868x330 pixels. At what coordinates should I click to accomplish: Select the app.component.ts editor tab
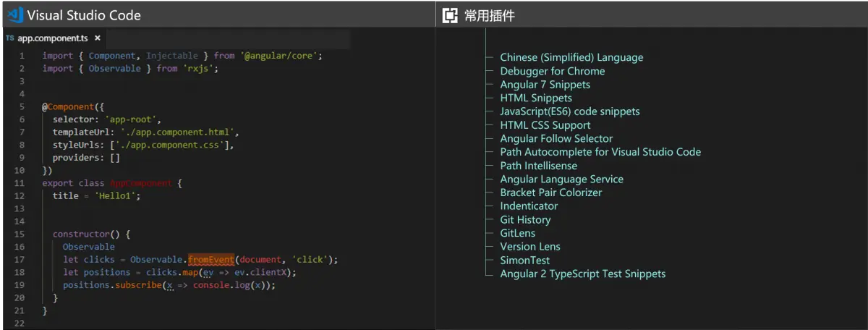point(54,38)
